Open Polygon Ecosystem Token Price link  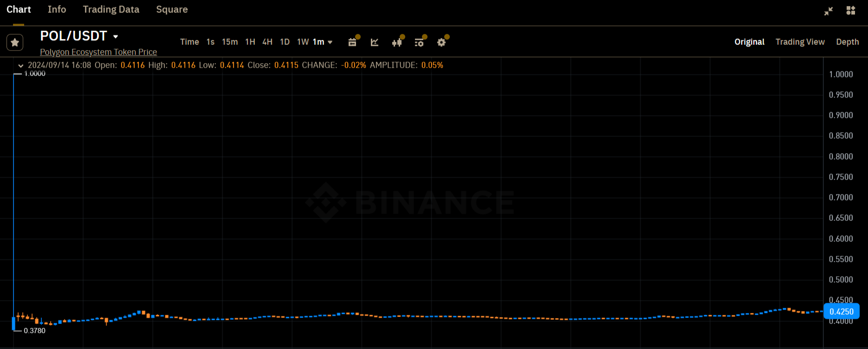coord(98,52)
